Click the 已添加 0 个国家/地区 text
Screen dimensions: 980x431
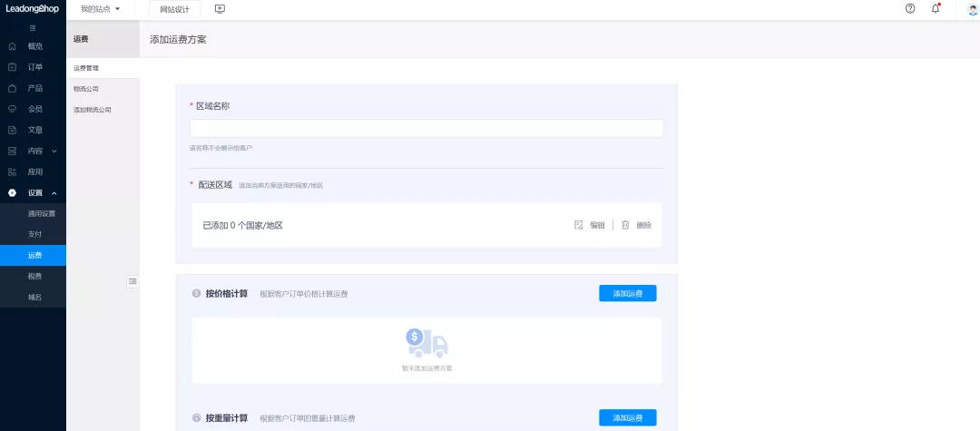(x=243, y=226)
